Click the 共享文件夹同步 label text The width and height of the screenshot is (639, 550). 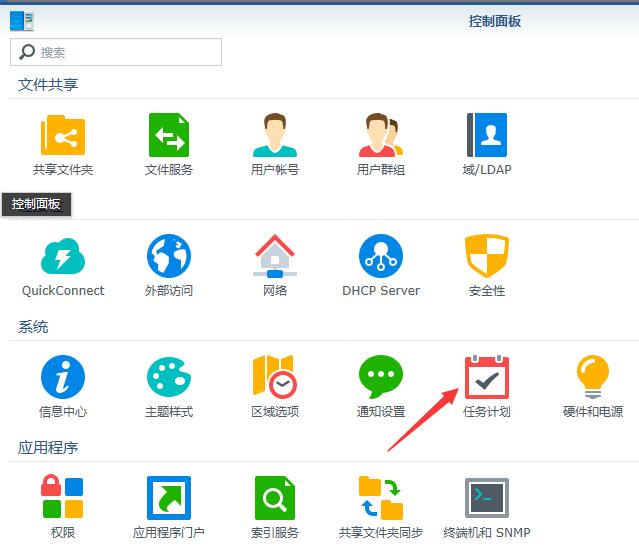click(x=381, y=532)
